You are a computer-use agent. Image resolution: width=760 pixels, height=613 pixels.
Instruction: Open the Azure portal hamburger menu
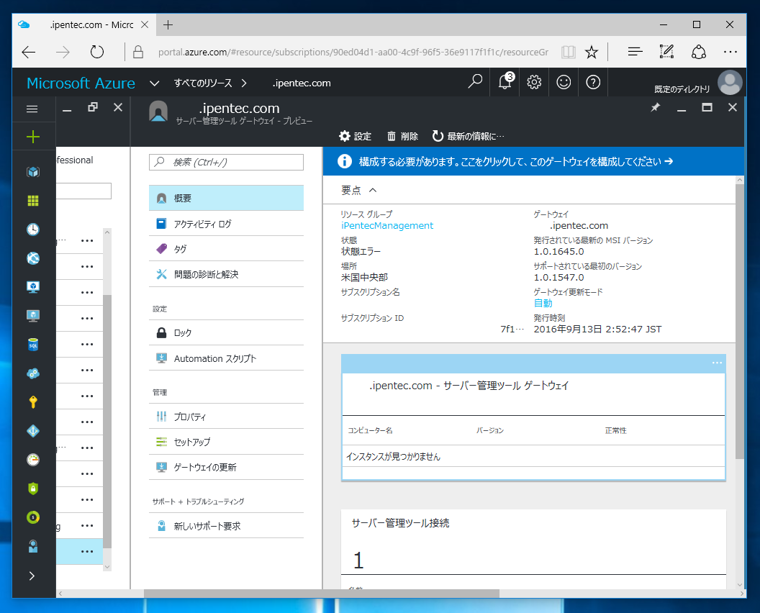click(32, 109)
